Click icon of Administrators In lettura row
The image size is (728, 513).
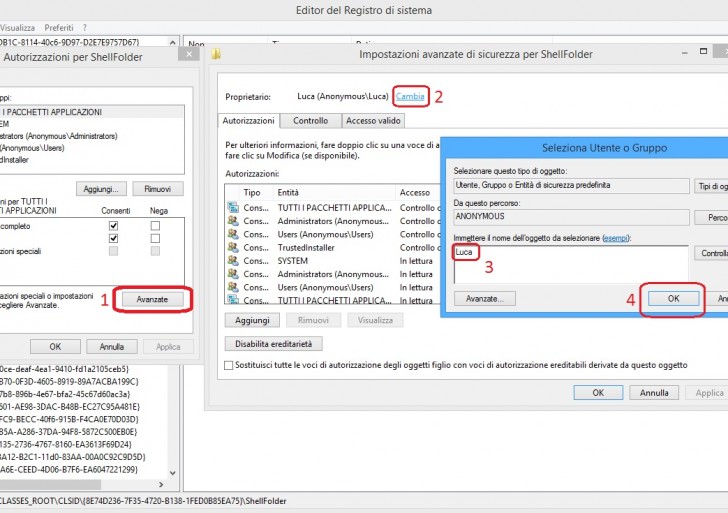pos(233,274)
